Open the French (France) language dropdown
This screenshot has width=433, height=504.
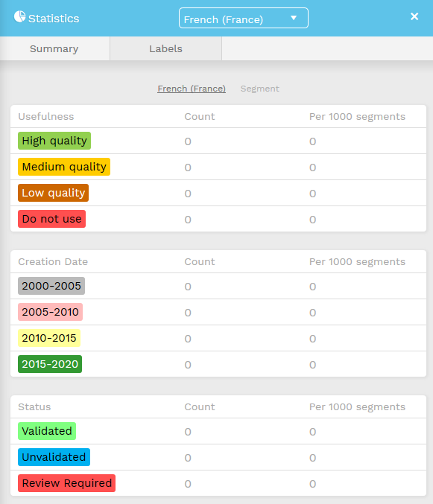[244, 18]
